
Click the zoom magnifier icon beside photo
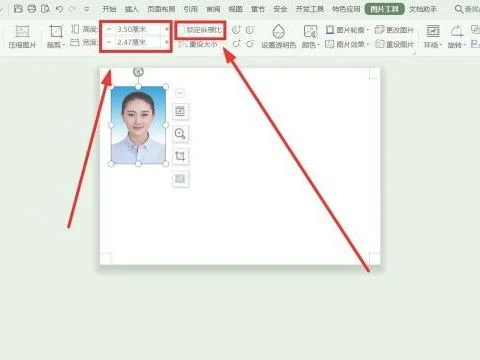[x=180, y=134]
